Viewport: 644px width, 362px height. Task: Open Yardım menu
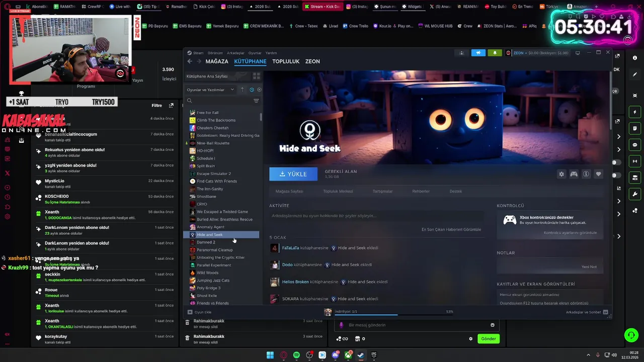(x=271, y=53)
